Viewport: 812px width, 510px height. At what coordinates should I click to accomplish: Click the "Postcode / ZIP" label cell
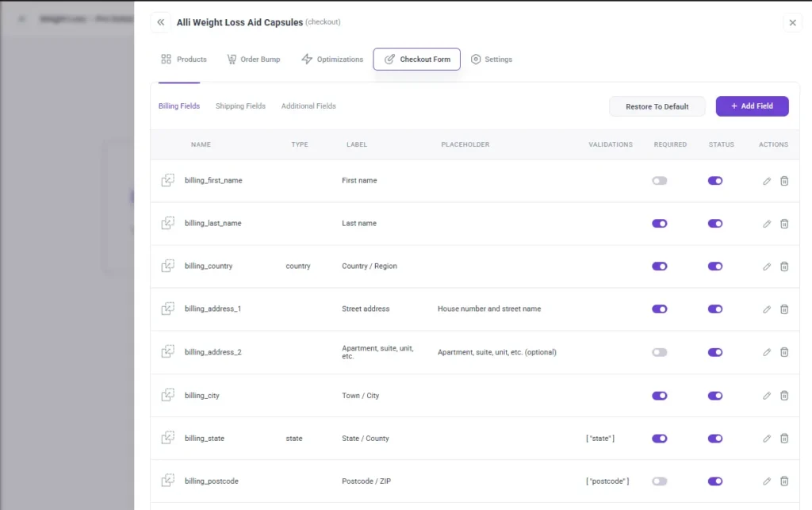point(366,481)
